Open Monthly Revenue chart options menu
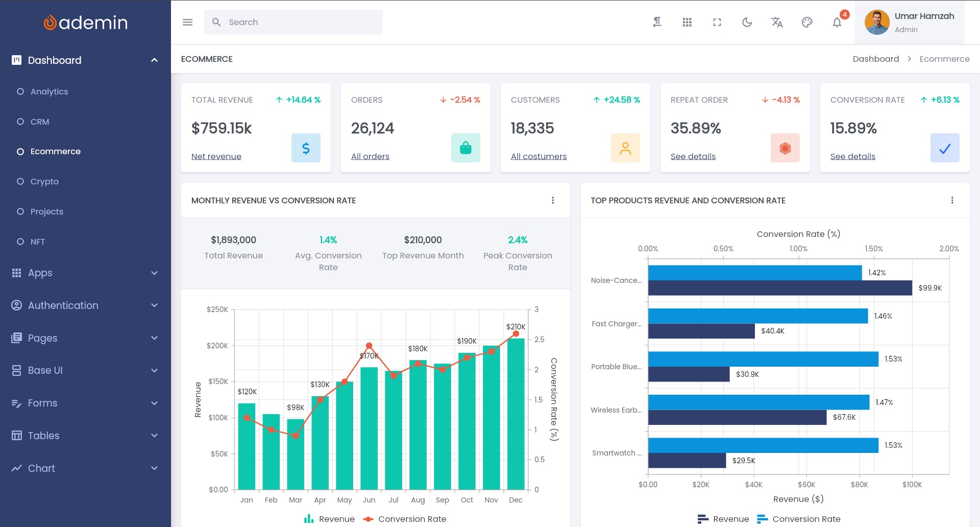Image resolution: width=980 pixels, height=527 pixels. (553, 201)
